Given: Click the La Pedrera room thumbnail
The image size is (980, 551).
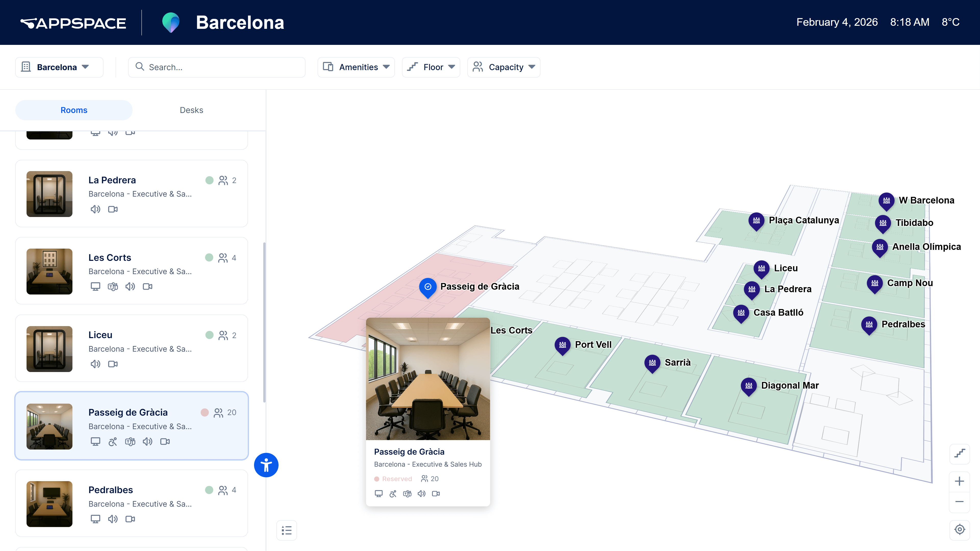Looking at the screenshot, I should tap(49, 194).
